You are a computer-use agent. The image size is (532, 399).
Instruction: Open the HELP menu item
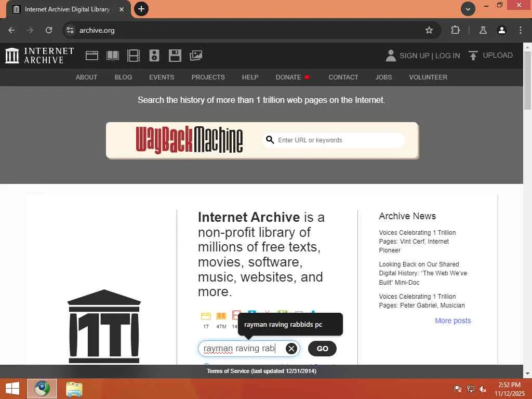click(x=250, y=77)
